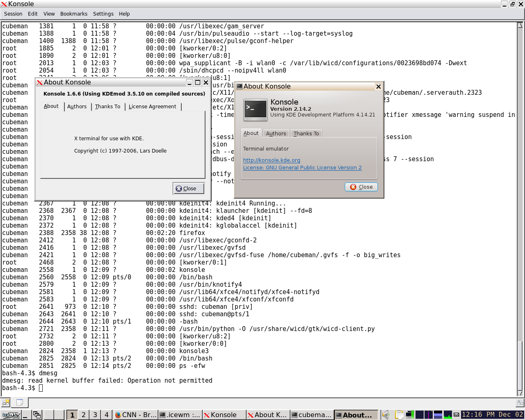Switch to Thanks To tab in Konsole 1.6.6 dialog
The width and height of the screenshot is (525, 420).
(x=107, y=107)
